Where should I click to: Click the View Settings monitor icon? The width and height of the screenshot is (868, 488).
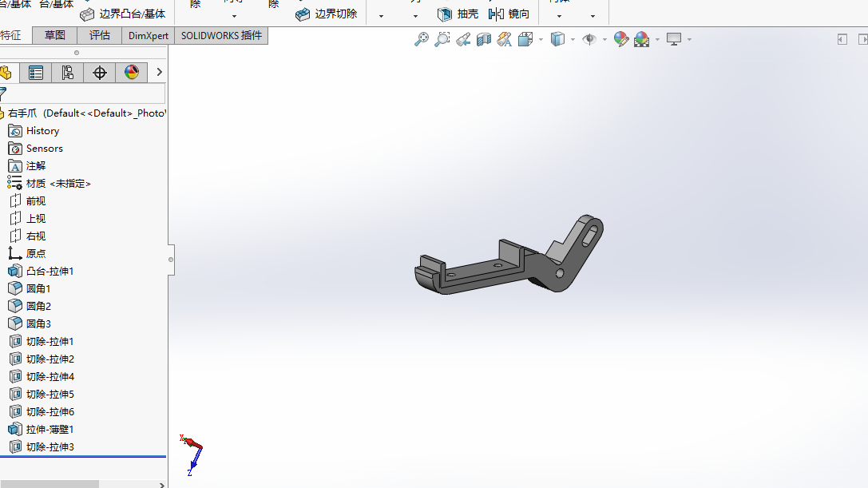(x=674, y=39)
